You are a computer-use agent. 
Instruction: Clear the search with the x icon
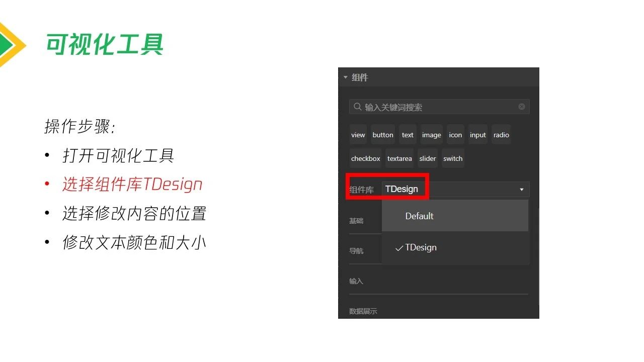[522, 107]
